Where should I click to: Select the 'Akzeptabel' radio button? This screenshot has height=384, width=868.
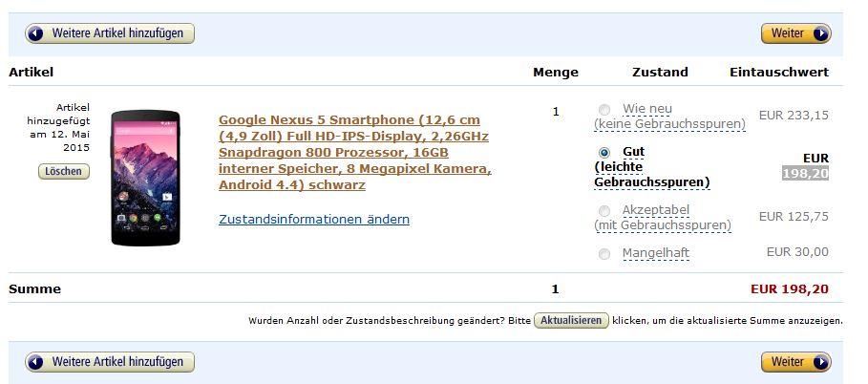(x=604, y=211)
